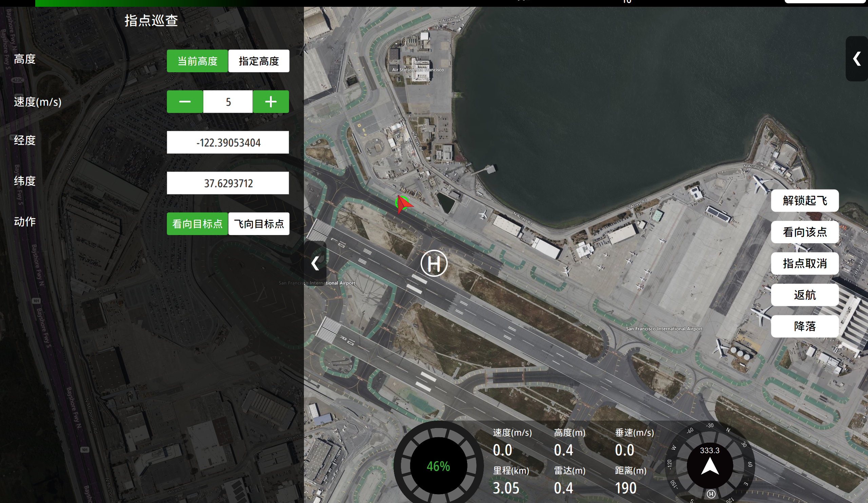The width and height of the screenshot is (868, 503).
Task: Click the H home point marker on map
Action: pyautogui.click(x=434, y=264)
